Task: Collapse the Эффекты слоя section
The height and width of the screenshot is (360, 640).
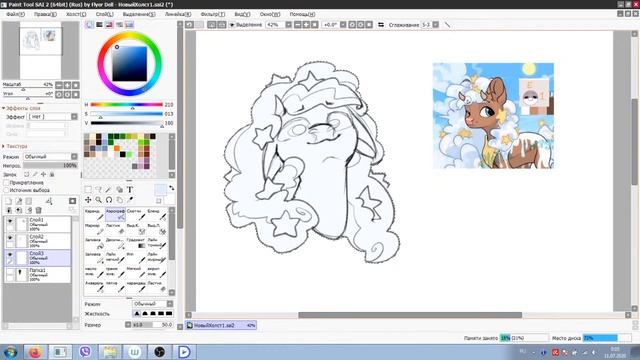Action: click(x=4, y=109)
